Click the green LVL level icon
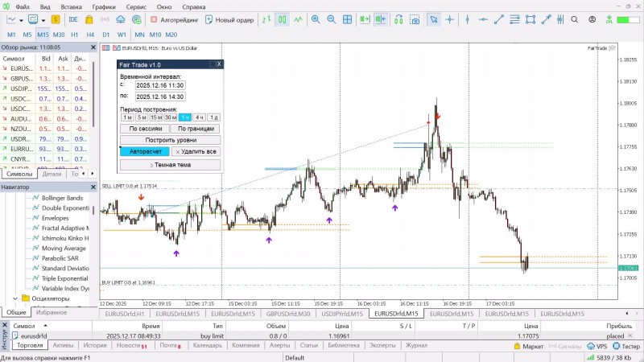 [x=609, y=19]
